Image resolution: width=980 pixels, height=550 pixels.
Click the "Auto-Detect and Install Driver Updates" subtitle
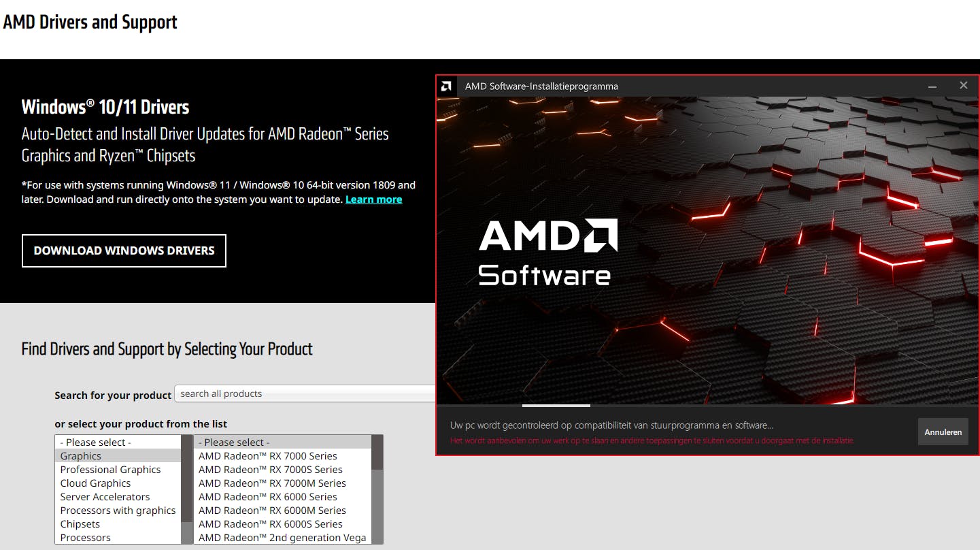(x=205, y=144)
